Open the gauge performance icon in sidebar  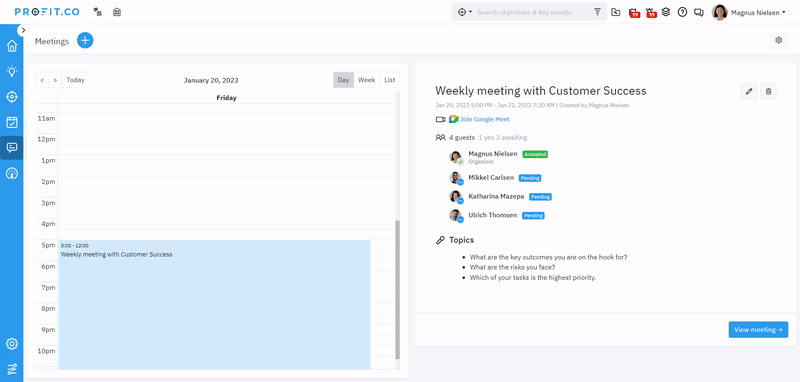point(12,173)
